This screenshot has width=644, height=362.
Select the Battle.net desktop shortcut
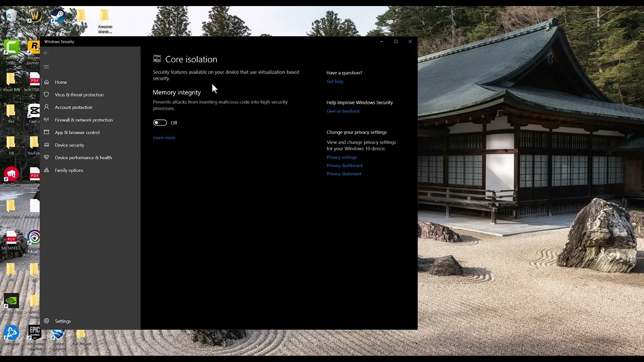click(11, 335)
